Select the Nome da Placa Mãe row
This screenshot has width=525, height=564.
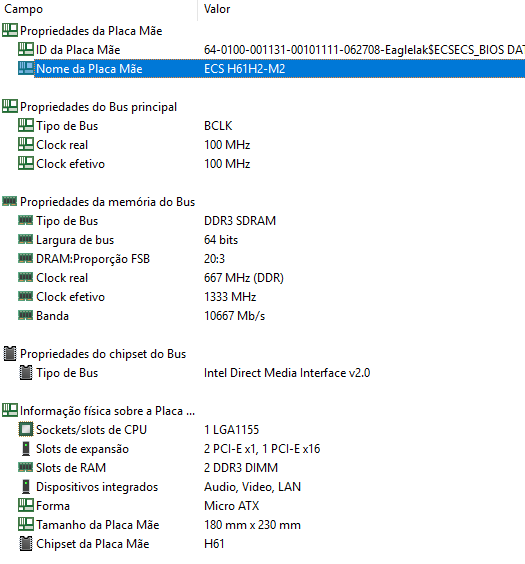pyautogui.click(x=271, y=68)
